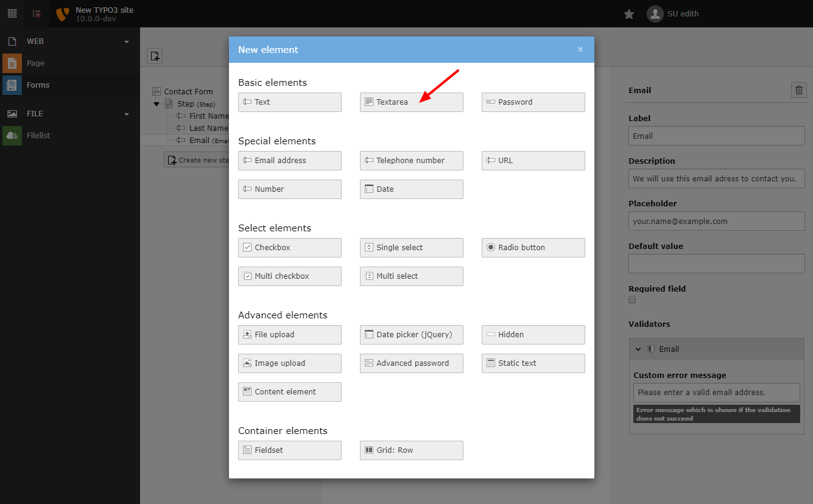Click the new form element icon
Image resolution: width=813 pixels, height=504 pixels.
pyautogui.click(x=155, y=56)
